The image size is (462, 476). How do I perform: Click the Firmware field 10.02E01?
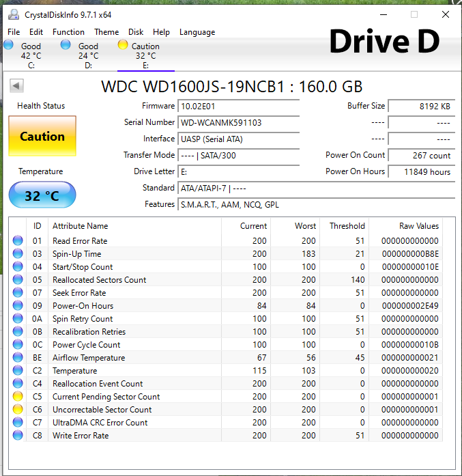(239, 107)
